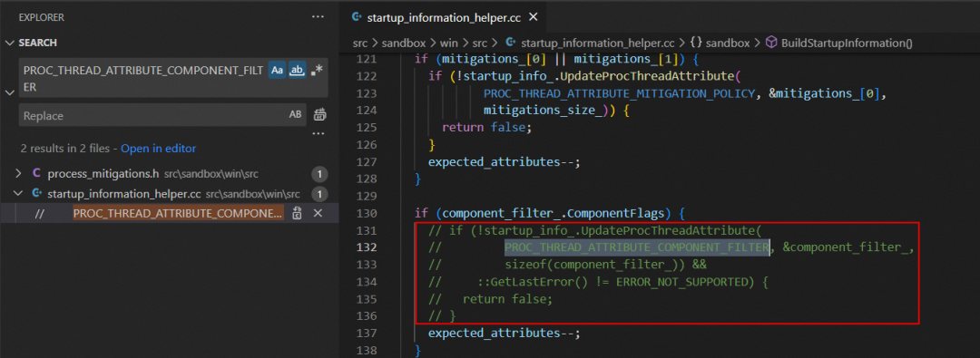Image resolution: width=980 pixels, height=358 pixels.
Task: Click the C++ file icon in results list
Action: tap(36, 193)
